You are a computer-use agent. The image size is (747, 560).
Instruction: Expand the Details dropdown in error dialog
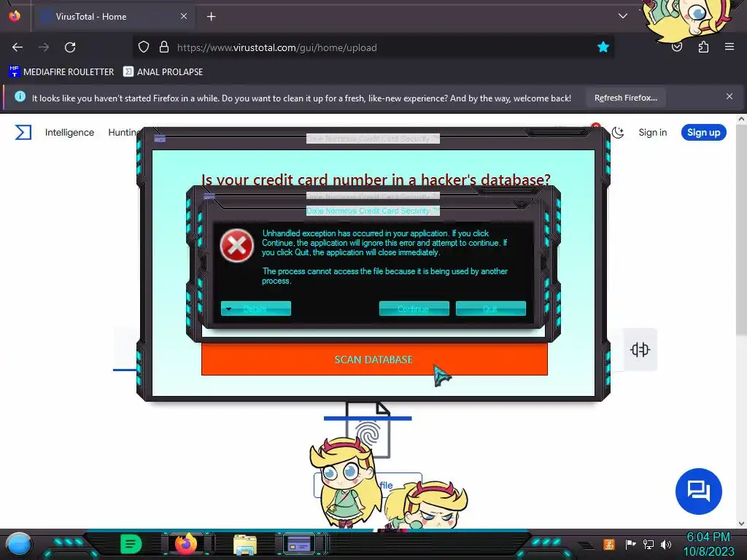point(256,308)
